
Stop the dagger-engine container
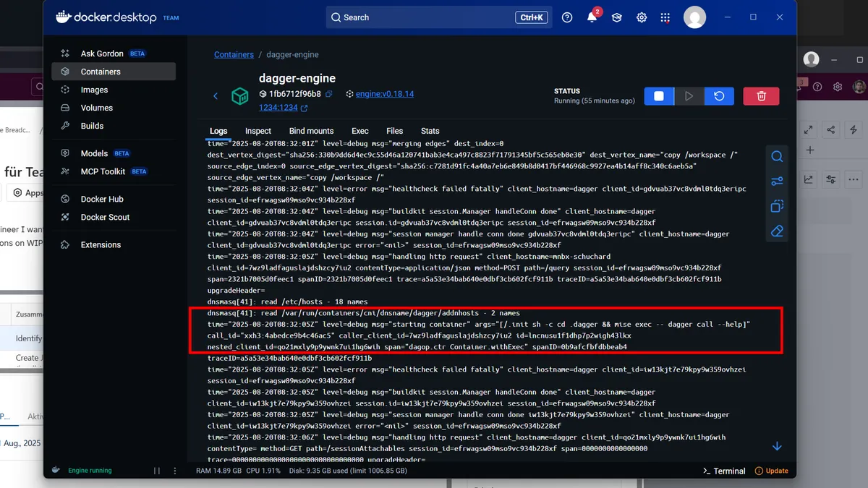(x=659, y=96)
